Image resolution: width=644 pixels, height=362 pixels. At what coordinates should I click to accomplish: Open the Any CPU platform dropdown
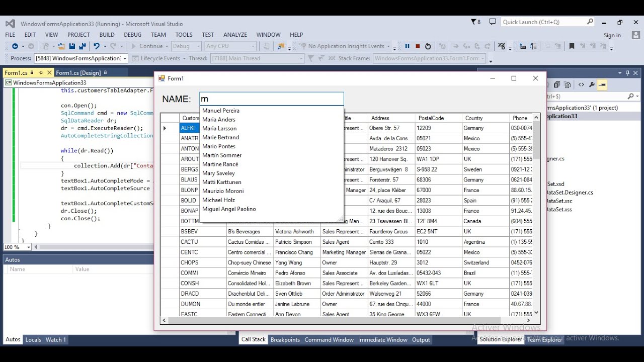230,46
